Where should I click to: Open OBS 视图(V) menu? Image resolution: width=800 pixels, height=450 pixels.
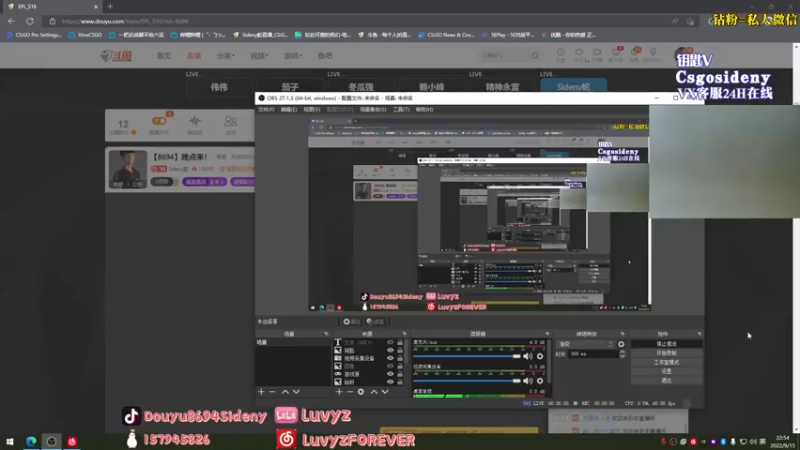tap(312, 110)
